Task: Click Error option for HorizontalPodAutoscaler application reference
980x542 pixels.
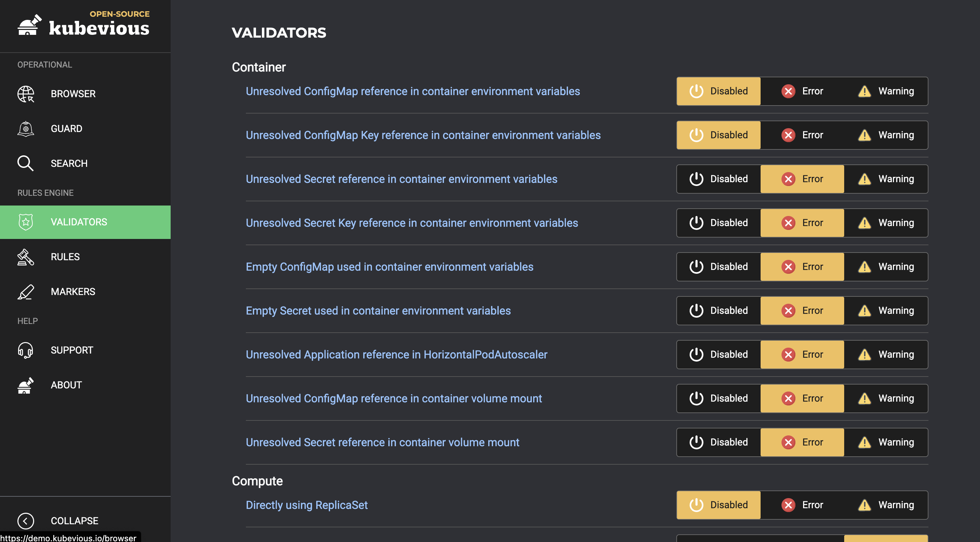Action: [x=802, y=354]
